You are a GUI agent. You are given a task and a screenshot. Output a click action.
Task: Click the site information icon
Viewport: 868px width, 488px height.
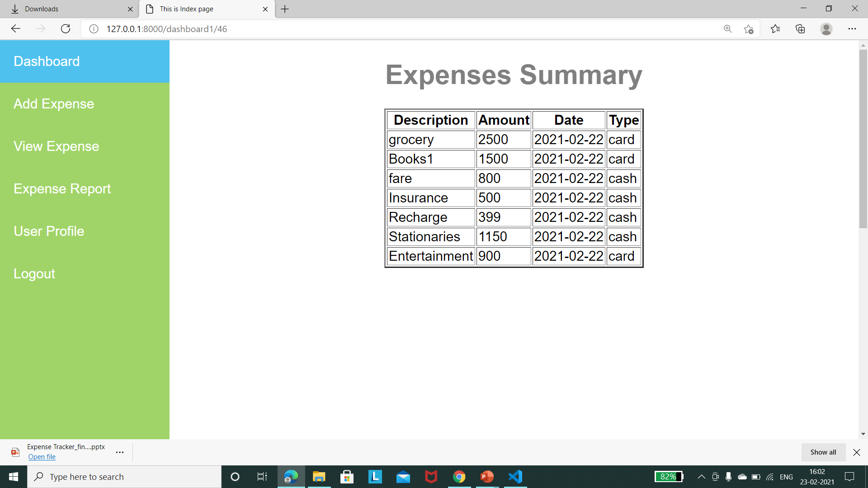point(94,29)
